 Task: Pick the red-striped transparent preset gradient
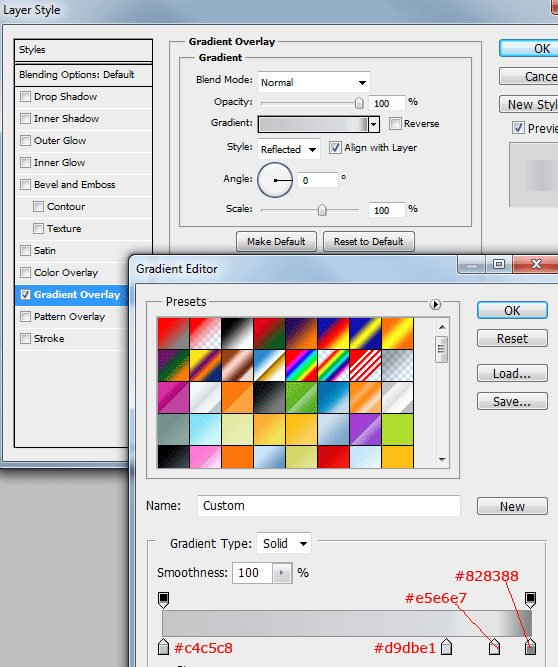pos(365,365)
